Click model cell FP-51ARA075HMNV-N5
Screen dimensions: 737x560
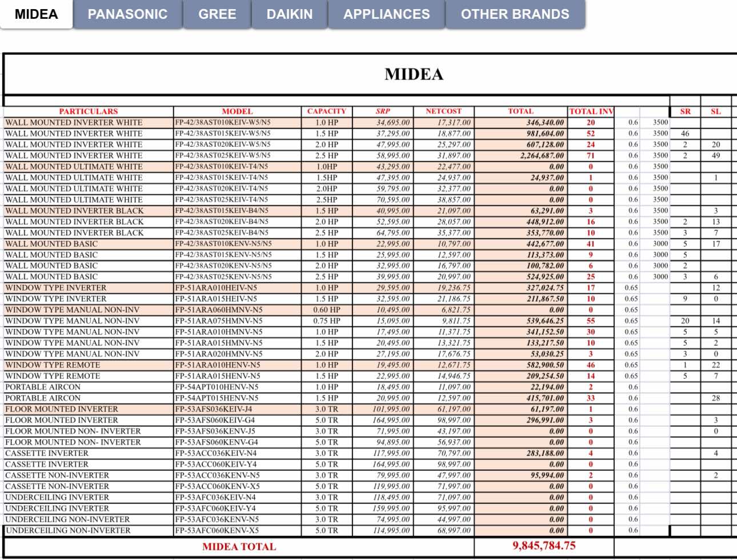coord(237,321)
